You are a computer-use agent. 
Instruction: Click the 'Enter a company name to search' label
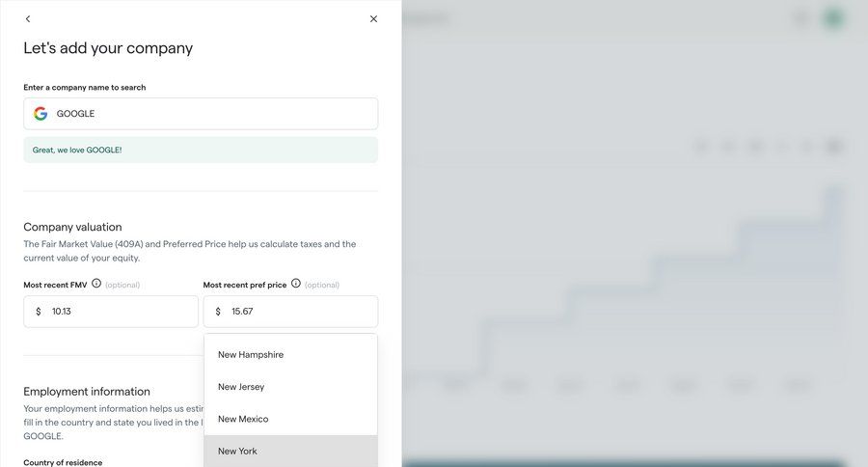click(85, 88)
